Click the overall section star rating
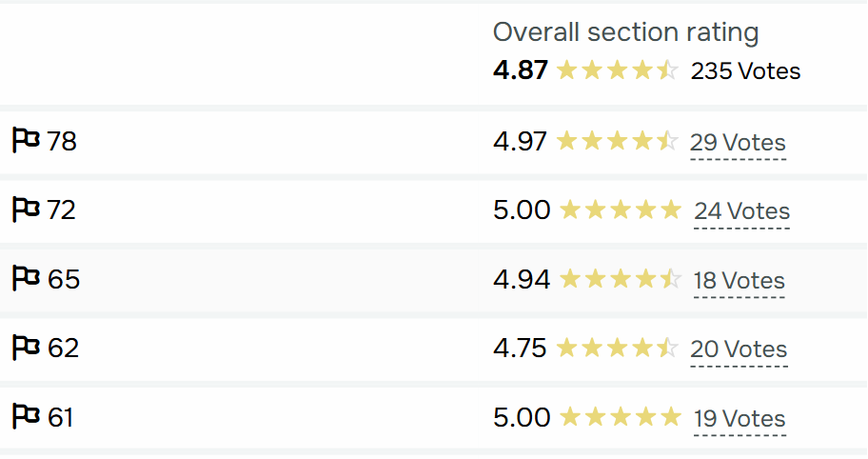Screen dimensions: 868x459 (x=617, y=70)
